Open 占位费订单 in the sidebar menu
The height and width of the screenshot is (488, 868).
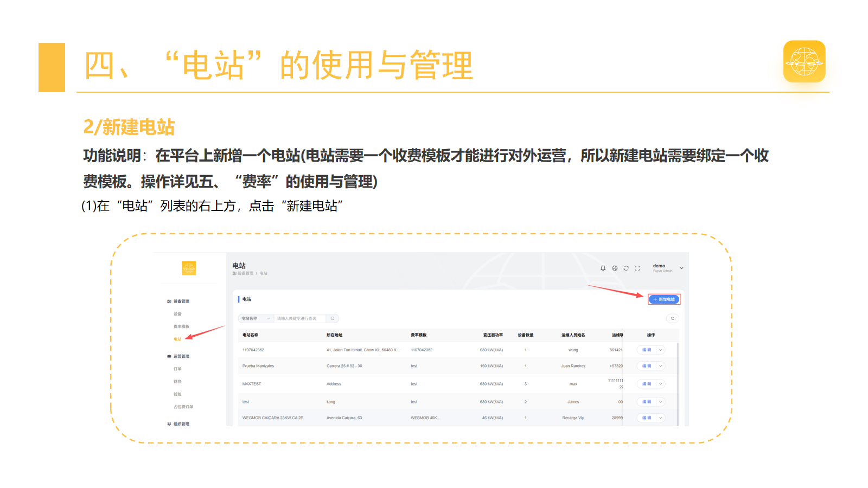(183, 407)
